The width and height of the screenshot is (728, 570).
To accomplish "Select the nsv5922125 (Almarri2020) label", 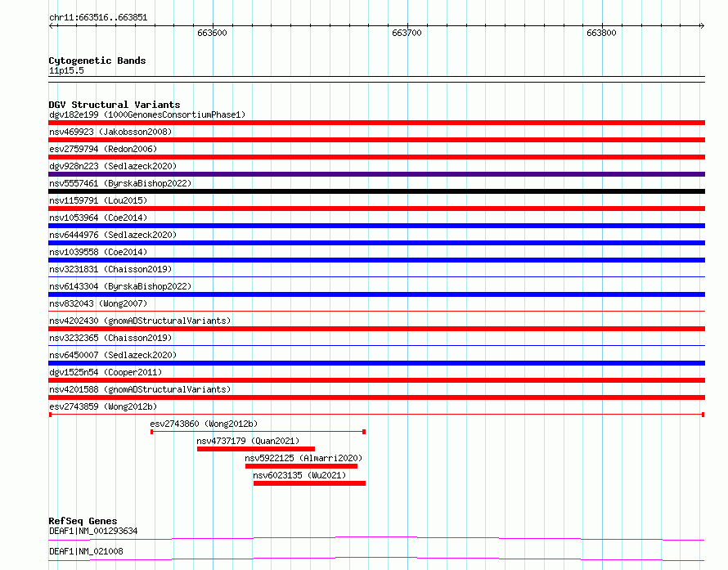I will 303,458.
